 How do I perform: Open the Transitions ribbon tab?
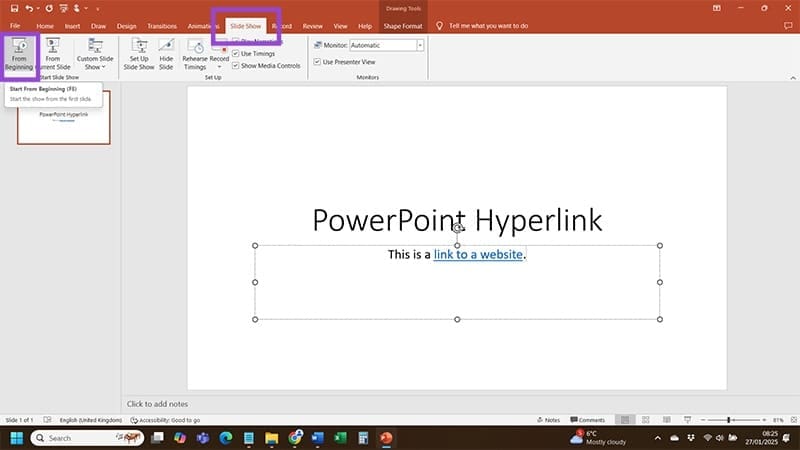pyautogui.click(x=161, y=25)
